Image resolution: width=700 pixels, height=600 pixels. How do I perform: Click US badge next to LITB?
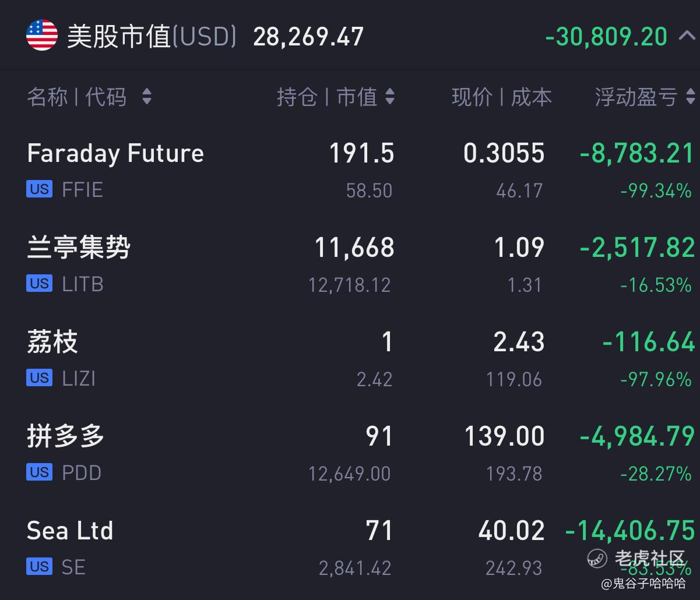pyautogui.click(x=40, y=284)
